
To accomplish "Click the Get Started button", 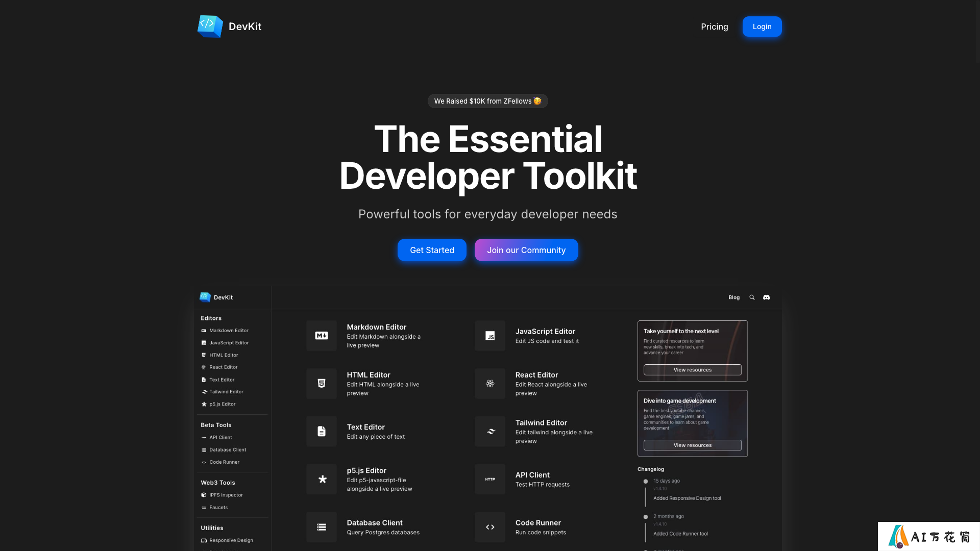I will pos(432,250).
